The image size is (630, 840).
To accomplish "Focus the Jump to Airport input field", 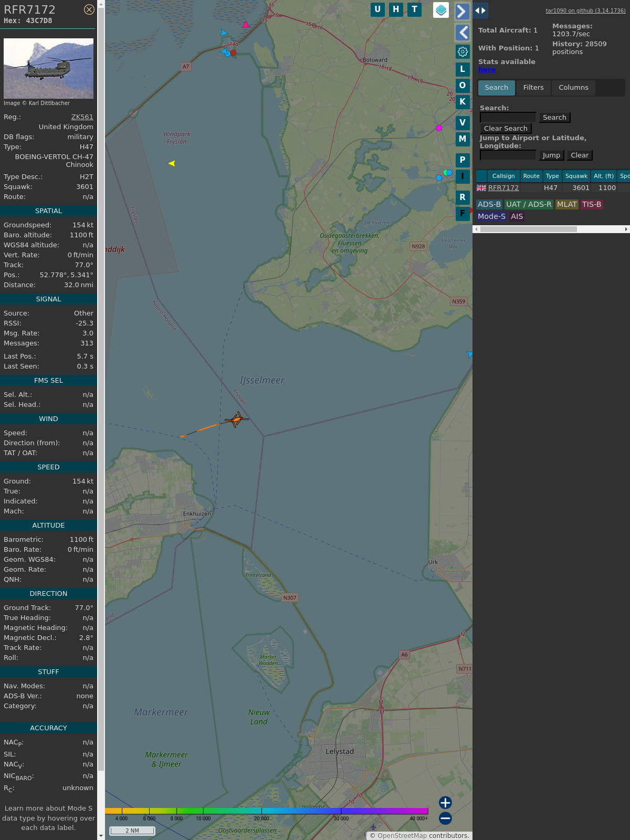I will [x=508, y=155].
